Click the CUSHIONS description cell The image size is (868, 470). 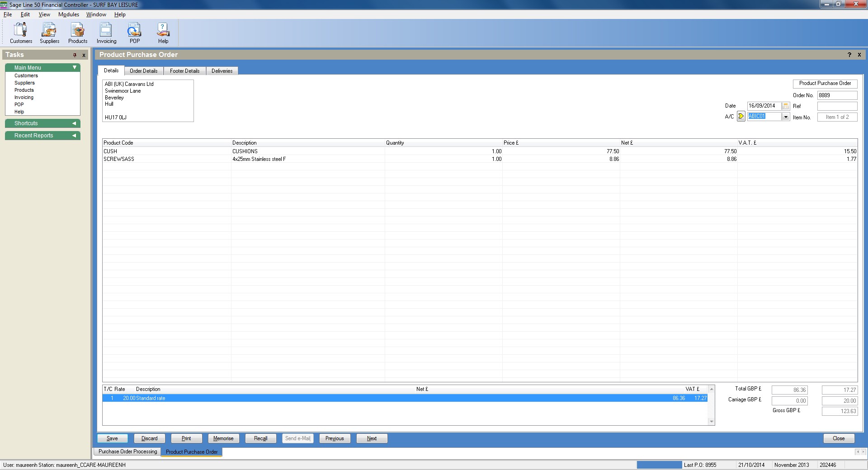tap(308, 151)
